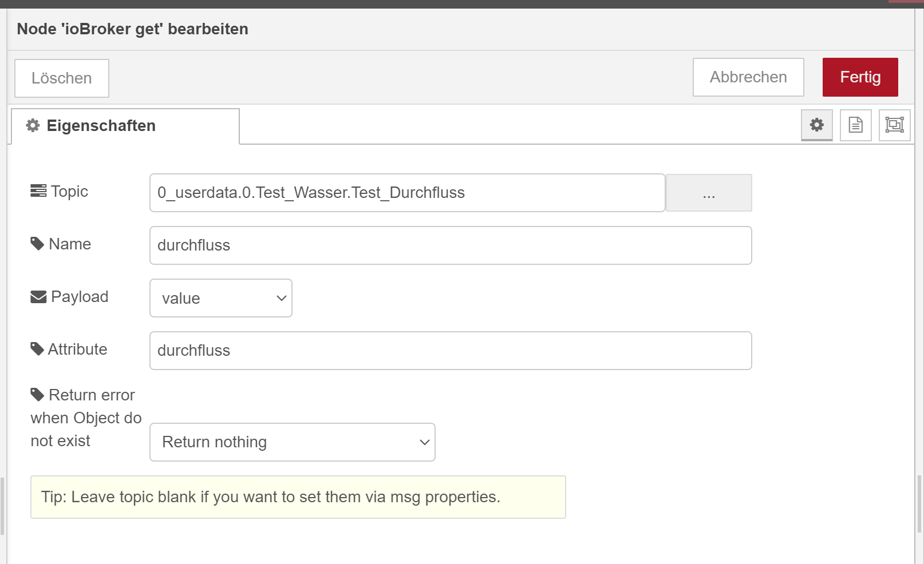Confirm changes with the Fertig button

point(860,77)
